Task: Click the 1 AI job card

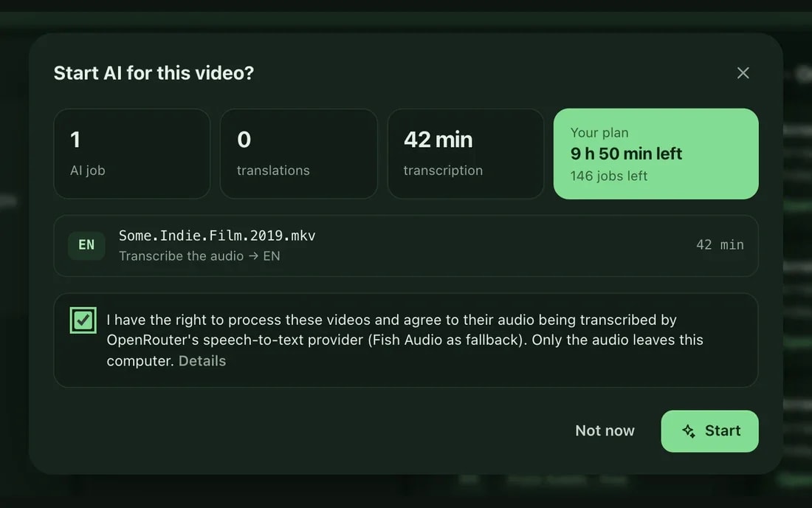Action: coord(131,154)
